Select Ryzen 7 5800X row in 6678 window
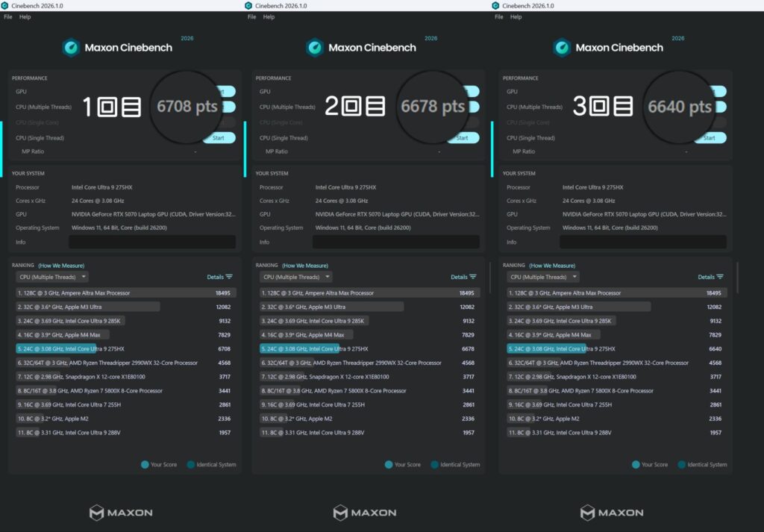Image resolution: width=764 pixels, height=532 pixels. (x=369, y=391)
